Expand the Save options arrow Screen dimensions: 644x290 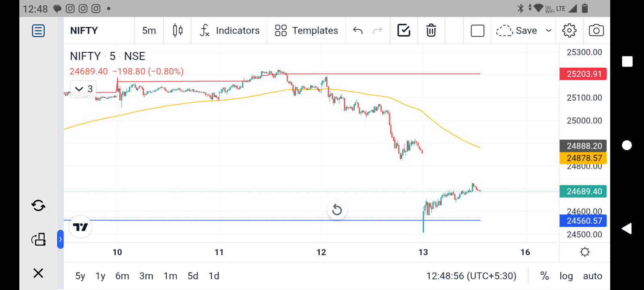click(549, 31)
